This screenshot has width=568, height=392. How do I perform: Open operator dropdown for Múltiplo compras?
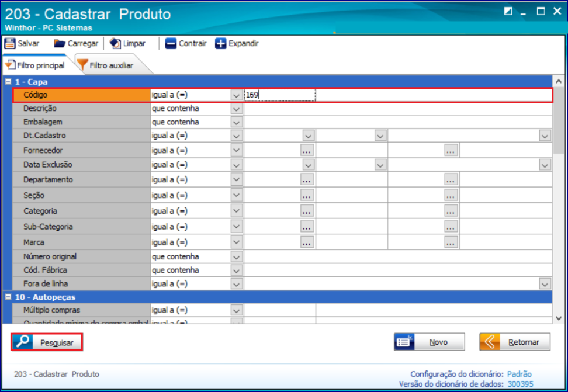tap(237, 310)
